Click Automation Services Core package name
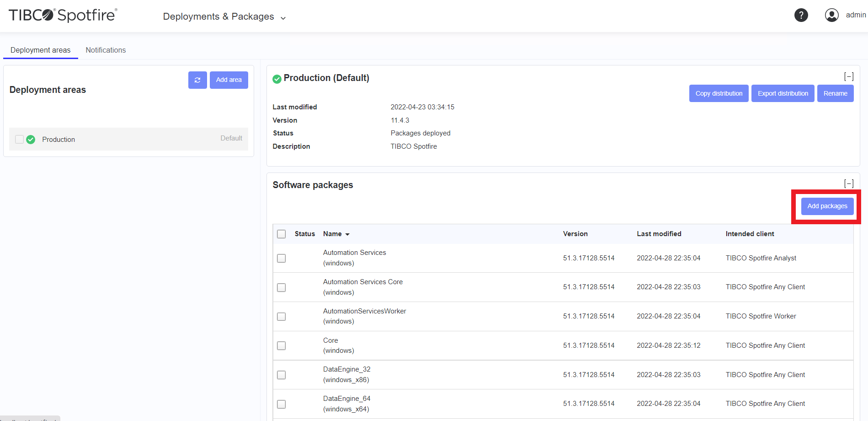Screen dimensions: 868x421 (363, 282)
